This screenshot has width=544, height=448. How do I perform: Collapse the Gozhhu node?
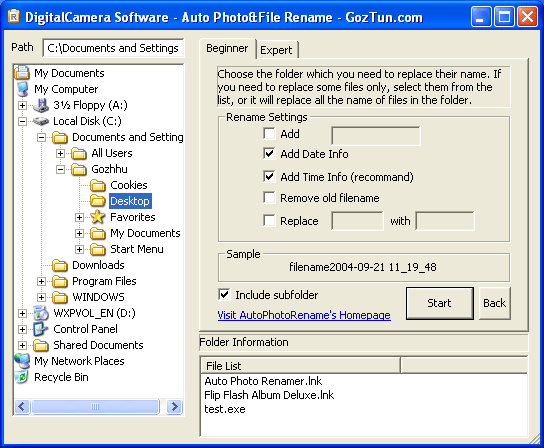click(x=60, y=169)
